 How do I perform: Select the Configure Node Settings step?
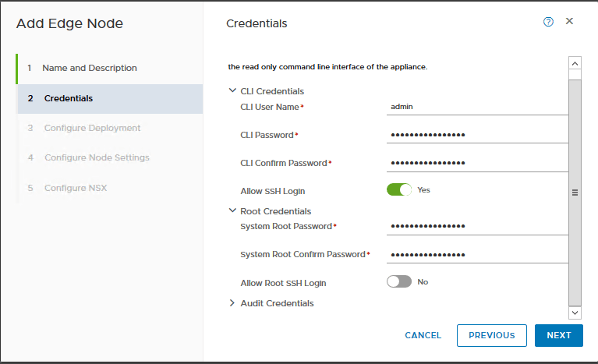pos(97,157)
